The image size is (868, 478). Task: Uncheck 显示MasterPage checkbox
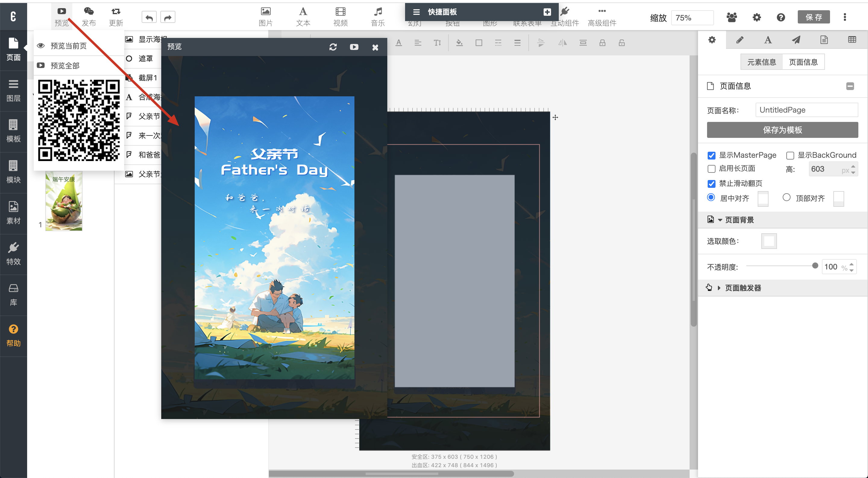[711, 155]
